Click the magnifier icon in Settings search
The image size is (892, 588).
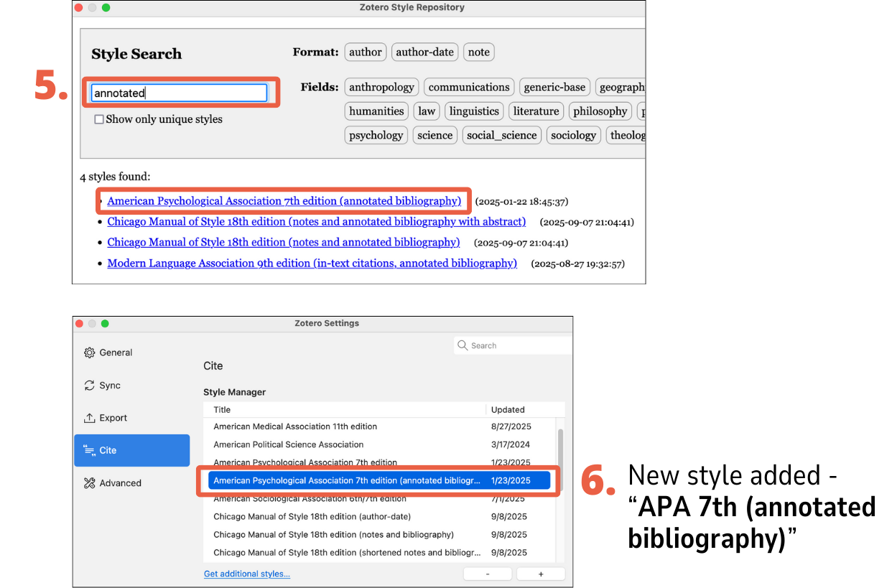463,345
